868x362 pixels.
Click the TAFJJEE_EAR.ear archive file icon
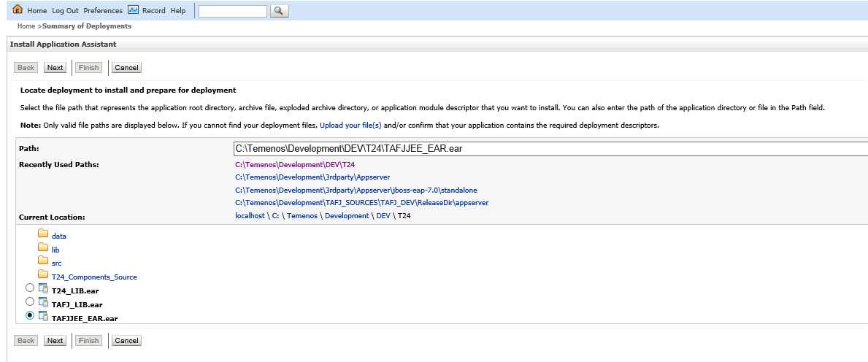click(43, 317)
